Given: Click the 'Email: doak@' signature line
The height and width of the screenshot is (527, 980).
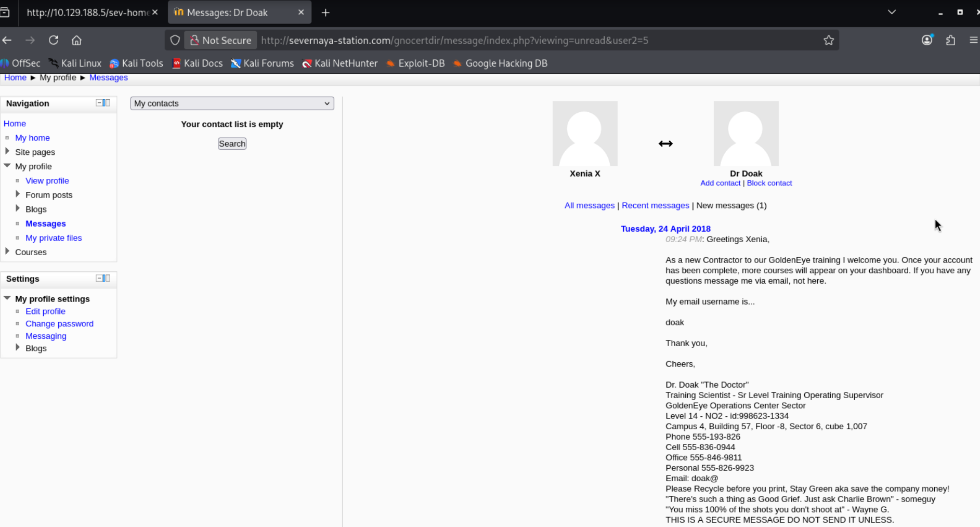Looking at the screenshot, I should (691, 478).
